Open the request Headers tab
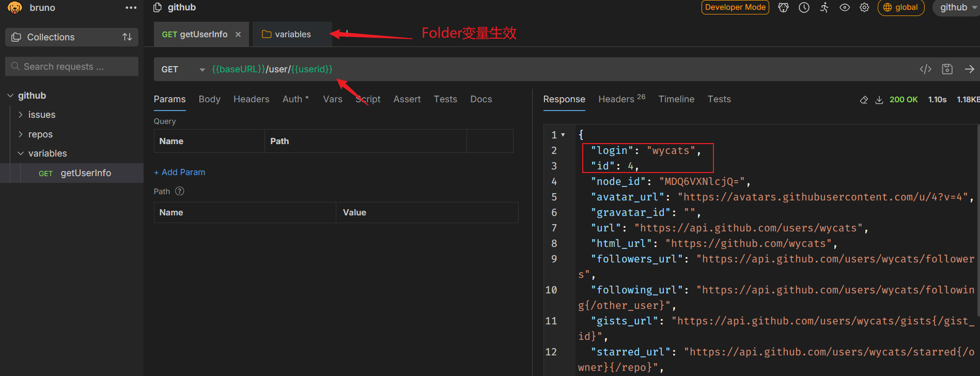 (x=251, y=99)
